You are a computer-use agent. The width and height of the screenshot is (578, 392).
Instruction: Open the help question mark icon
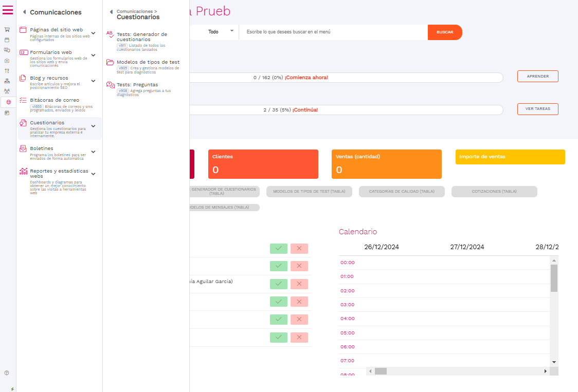point(7,372)
